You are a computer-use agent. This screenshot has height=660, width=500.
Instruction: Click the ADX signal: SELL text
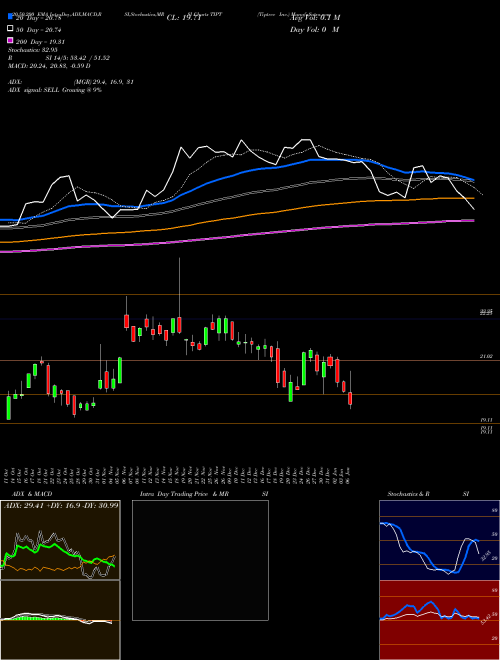coord(55,90)
